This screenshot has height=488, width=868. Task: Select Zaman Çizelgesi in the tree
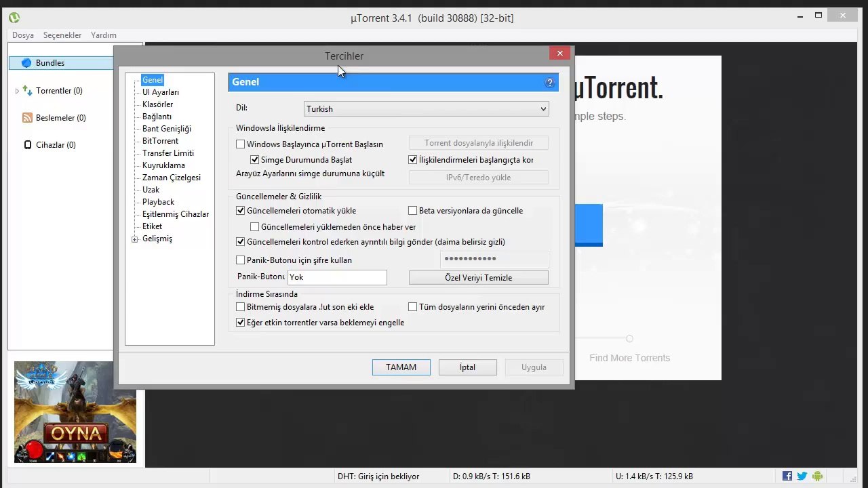pyautogui.click(x=172, y=178)
